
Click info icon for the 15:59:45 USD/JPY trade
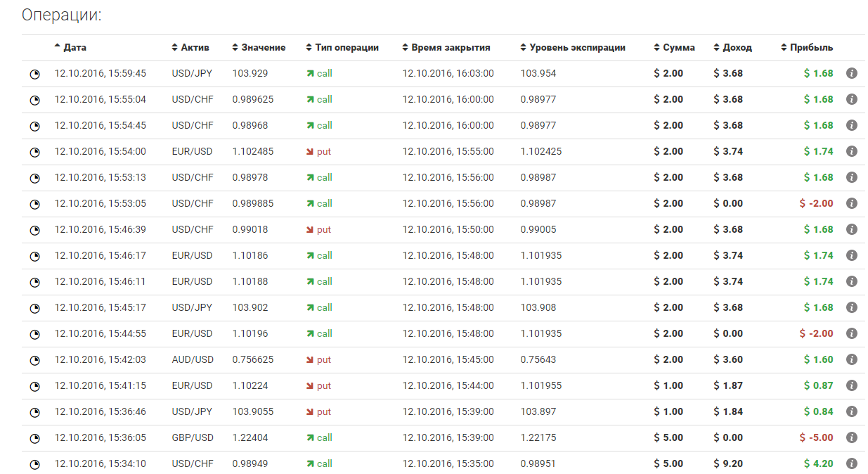pyautogui.click(x=851, y=73)
